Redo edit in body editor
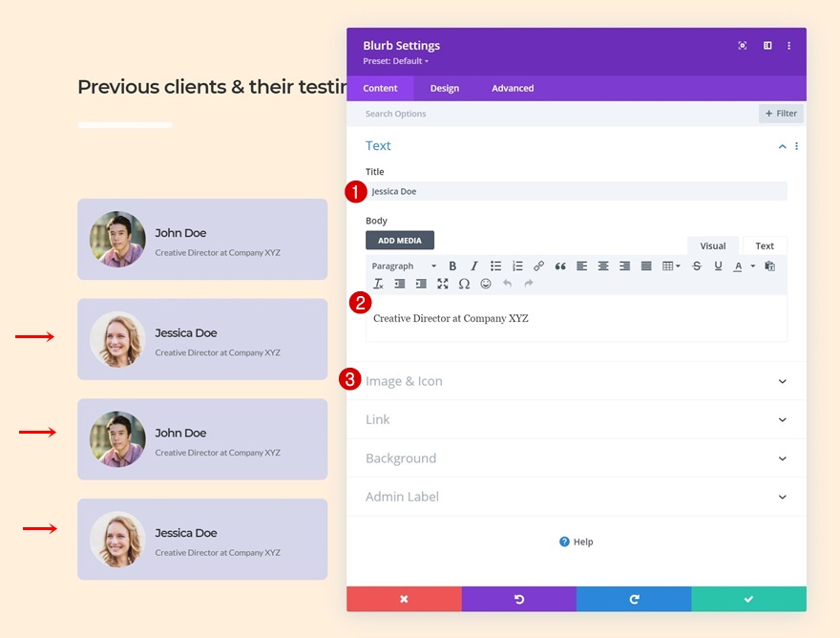 [528, 284]
